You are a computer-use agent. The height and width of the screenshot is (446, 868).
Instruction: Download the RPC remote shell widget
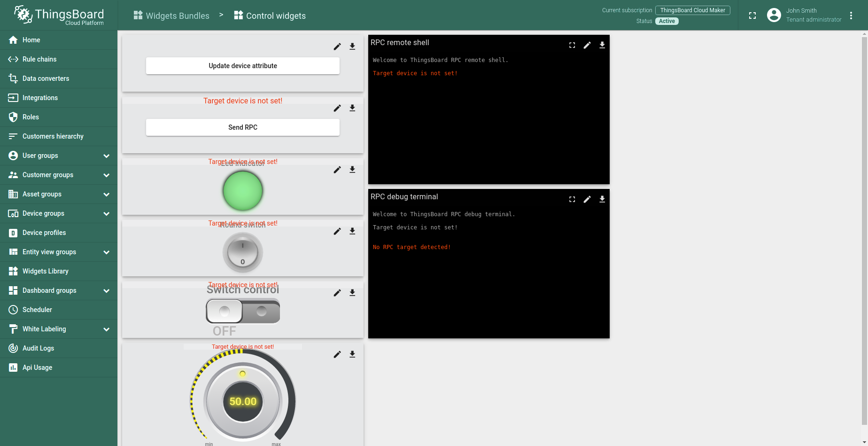(x=602, y=45)
